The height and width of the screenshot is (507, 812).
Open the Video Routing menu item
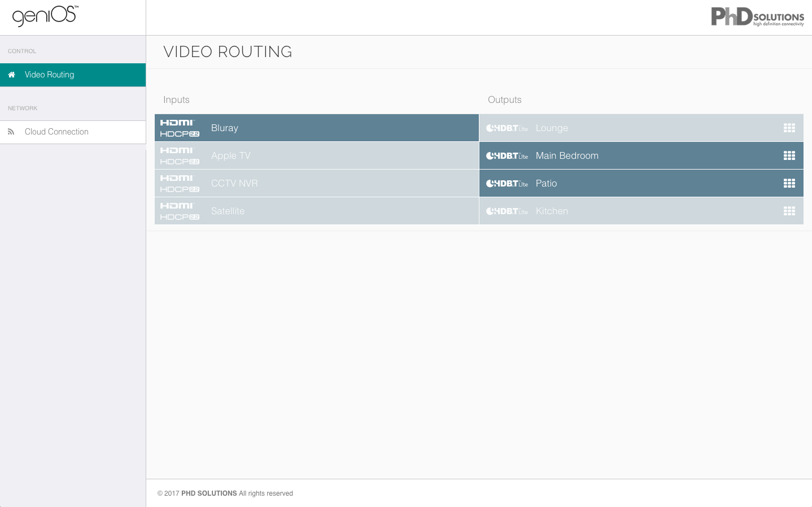pos(73,75)
